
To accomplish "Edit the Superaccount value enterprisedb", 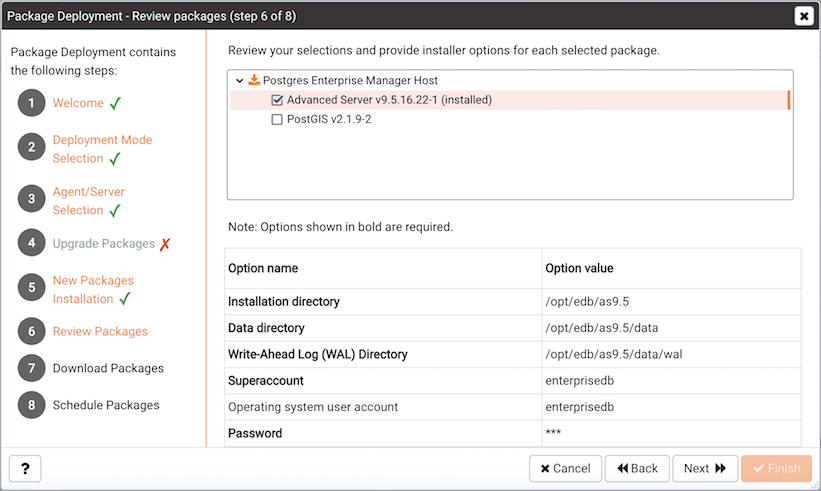I will coord(671,381).
